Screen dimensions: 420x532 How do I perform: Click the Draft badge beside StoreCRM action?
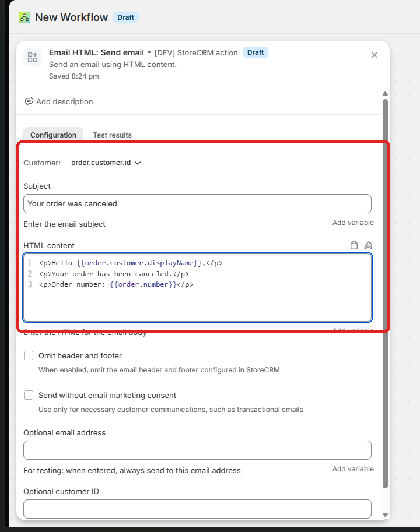[256, 52]
